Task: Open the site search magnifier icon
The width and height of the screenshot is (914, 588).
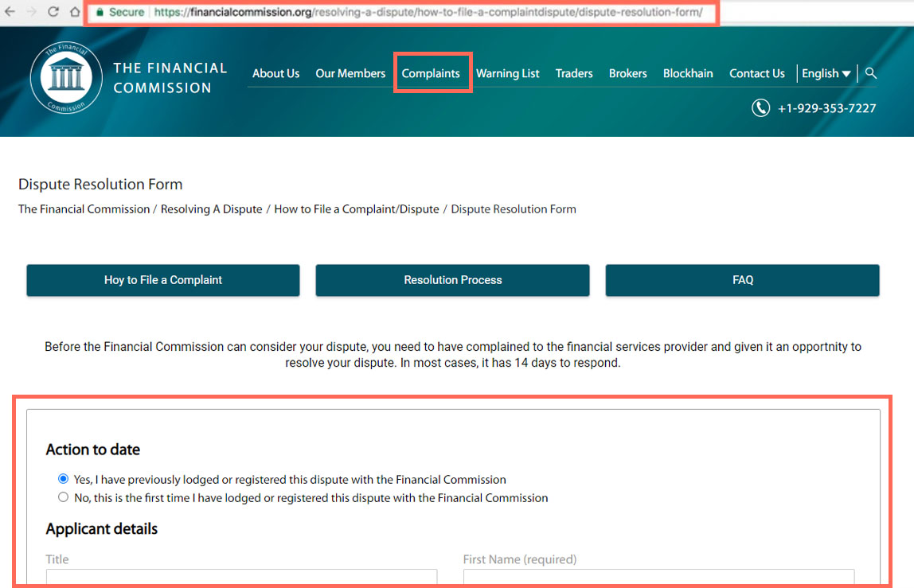Action: click(x=871, y=73)
